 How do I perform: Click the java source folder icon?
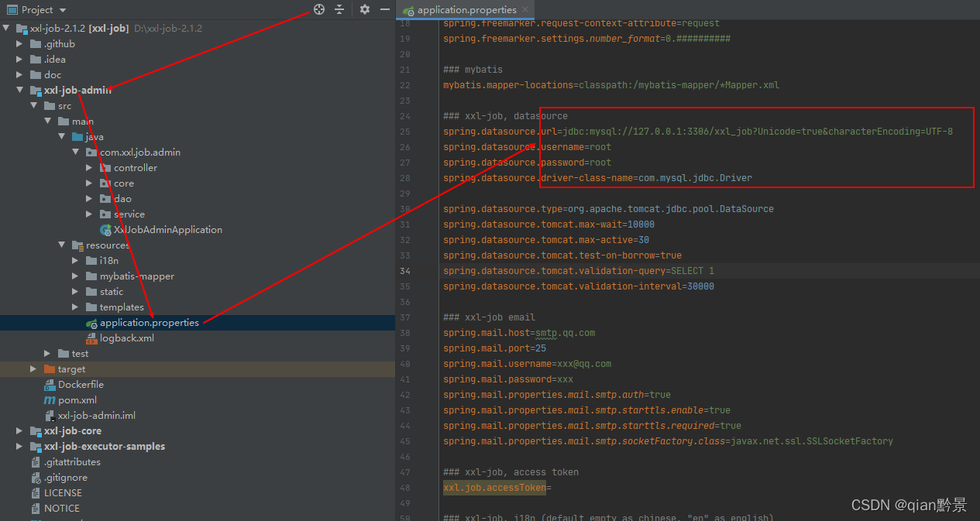77,137
